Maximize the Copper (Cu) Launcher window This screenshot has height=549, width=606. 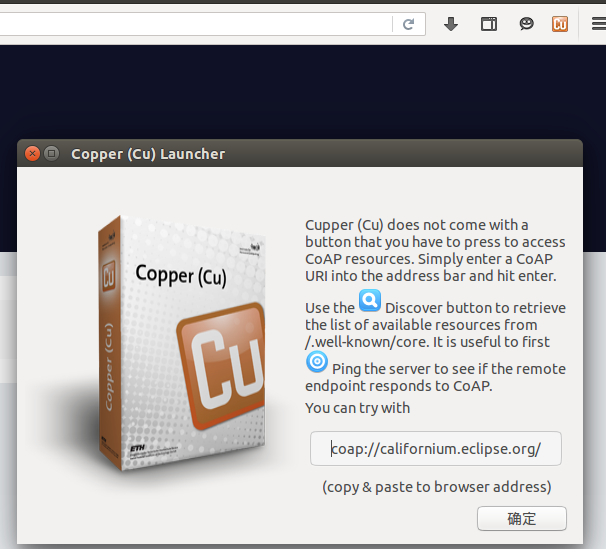pyautogui.click(x=51, y=153)
